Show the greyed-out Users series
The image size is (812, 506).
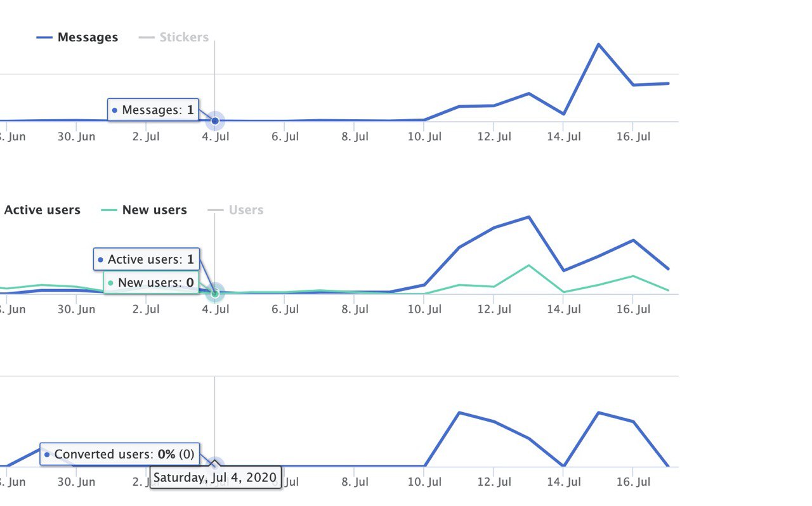(x=246, y=210)
